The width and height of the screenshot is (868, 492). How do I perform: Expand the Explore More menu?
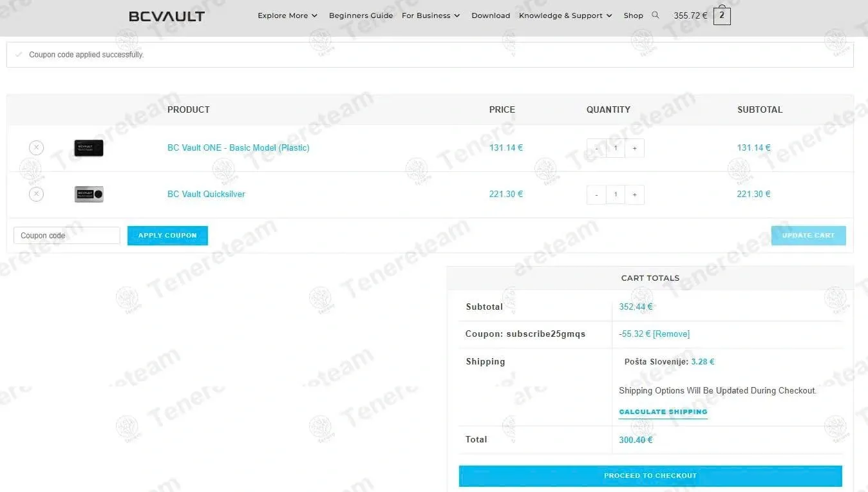pos(287,15)
